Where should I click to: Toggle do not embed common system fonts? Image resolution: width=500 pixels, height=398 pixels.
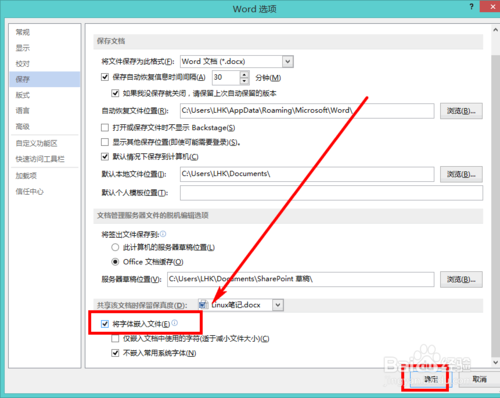pos(115,353)
